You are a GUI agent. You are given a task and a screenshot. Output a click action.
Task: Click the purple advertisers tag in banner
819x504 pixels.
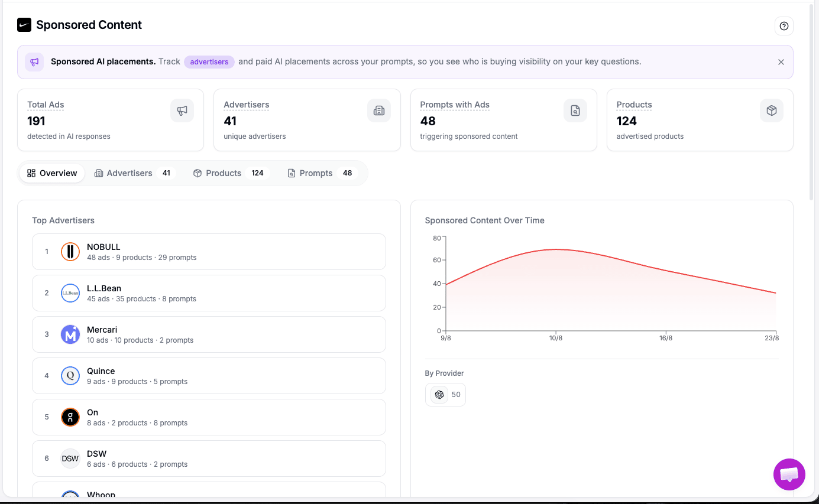pos(209,62)
